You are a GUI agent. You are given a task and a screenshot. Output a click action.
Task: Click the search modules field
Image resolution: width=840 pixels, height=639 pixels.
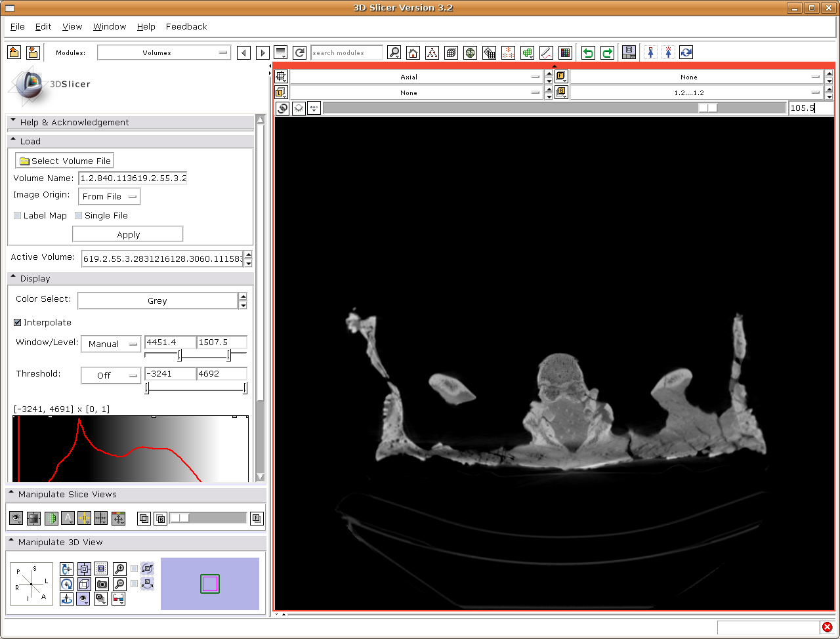click(x=346, y=52)
